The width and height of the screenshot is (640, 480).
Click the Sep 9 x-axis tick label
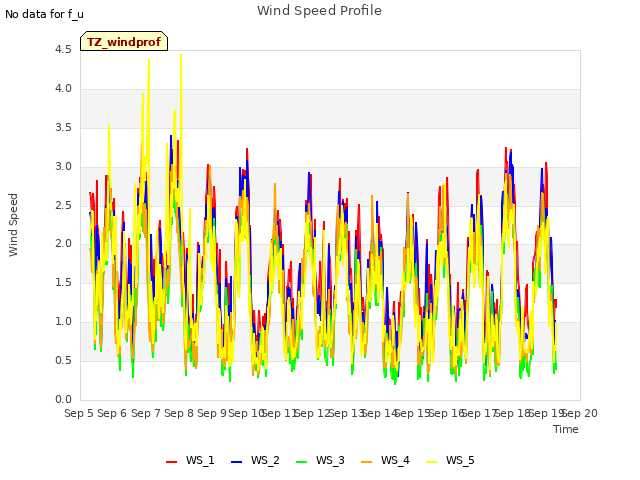point(212,413)
